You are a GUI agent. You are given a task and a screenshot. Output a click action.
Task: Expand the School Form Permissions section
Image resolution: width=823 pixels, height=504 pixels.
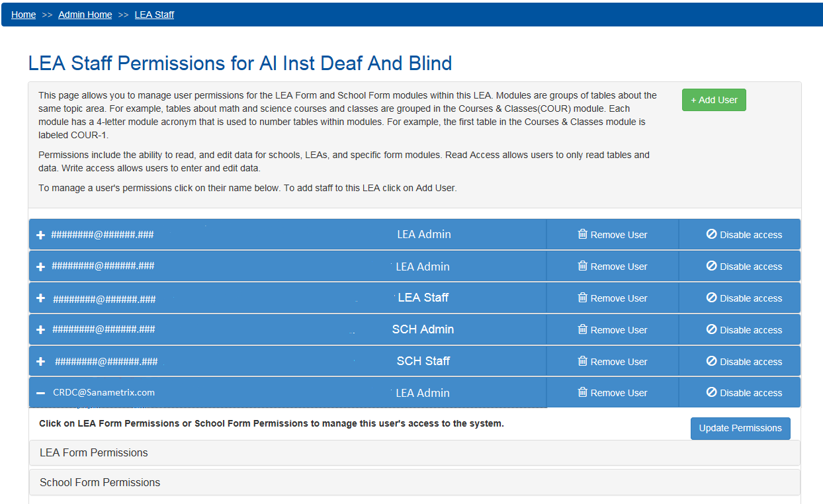tap(100, 483)
